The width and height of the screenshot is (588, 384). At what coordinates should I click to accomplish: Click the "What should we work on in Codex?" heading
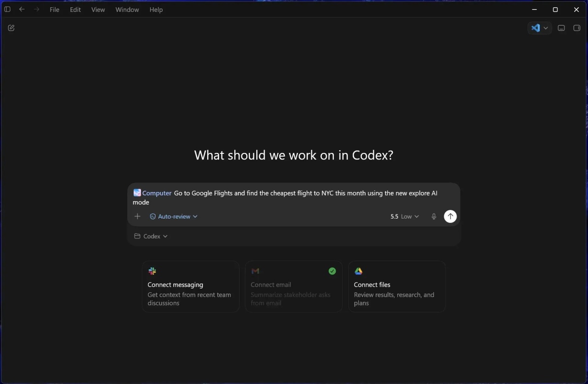coord(294,155)
